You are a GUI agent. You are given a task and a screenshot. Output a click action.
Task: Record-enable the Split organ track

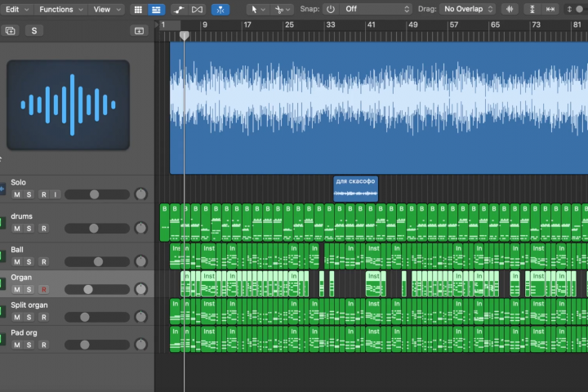tap(44, 318)
